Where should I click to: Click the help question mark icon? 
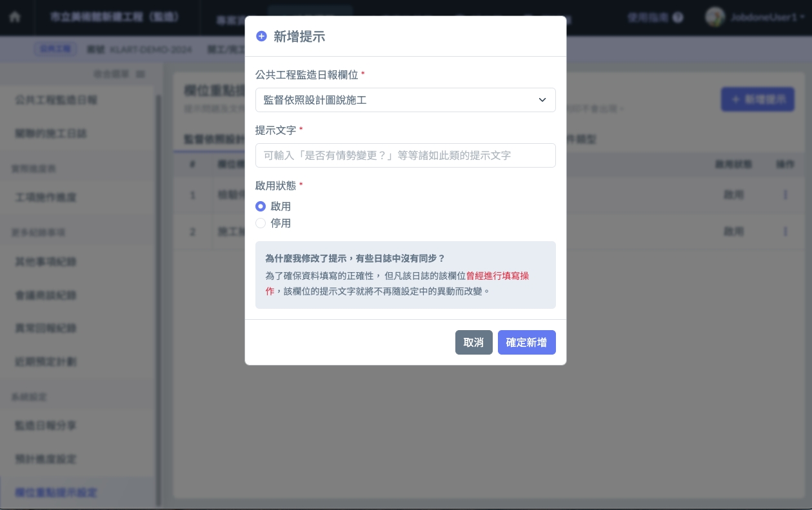[x=677, y=17]
